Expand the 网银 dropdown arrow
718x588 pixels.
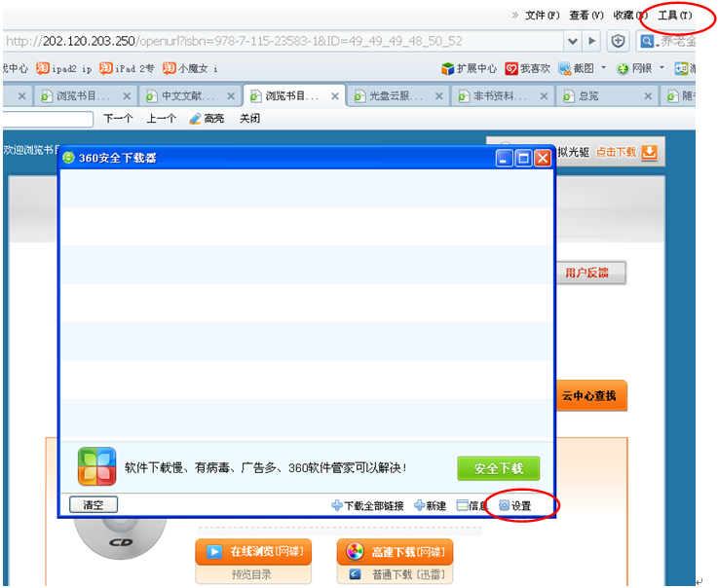[661, 68]
